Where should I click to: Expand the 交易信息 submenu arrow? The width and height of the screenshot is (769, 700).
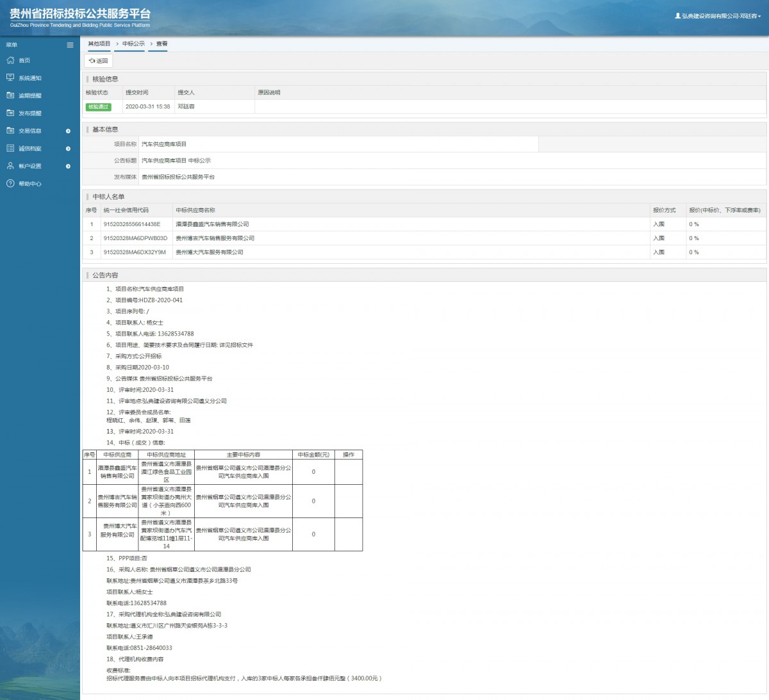click(x=68, y=131)
